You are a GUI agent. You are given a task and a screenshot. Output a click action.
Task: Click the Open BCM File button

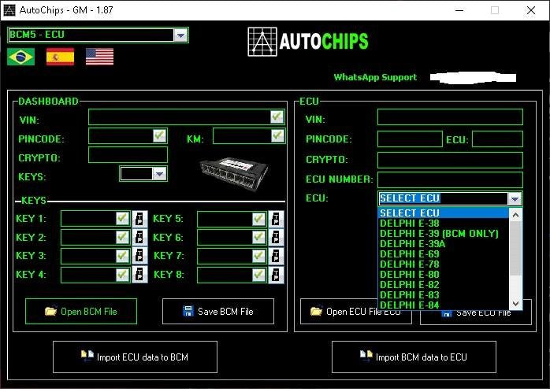(81, 312)
